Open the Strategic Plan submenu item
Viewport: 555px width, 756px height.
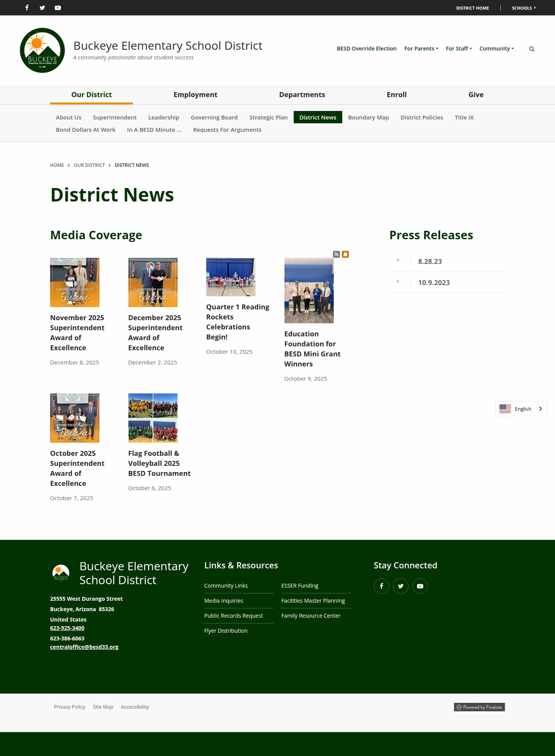click(x=268, y=118)
